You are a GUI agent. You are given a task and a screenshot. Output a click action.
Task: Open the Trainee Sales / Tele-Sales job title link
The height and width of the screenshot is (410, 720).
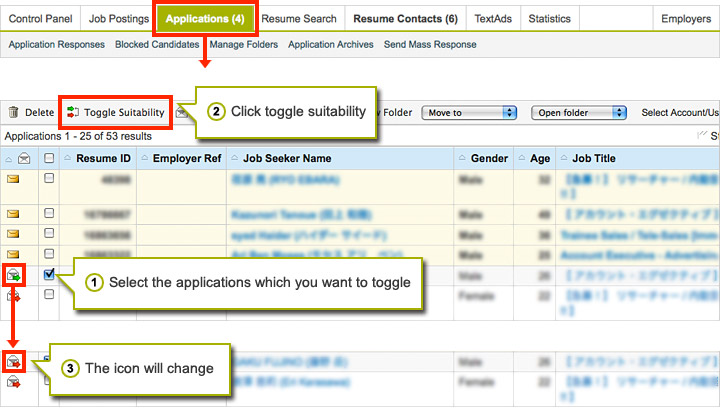coord(640,235)
